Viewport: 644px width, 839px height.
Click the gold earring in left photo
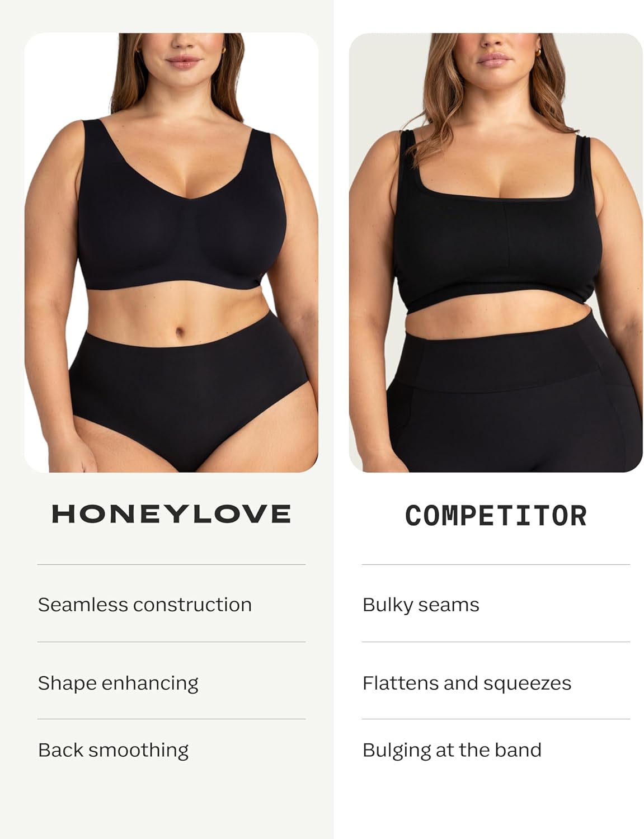click(x=224, y=50)
